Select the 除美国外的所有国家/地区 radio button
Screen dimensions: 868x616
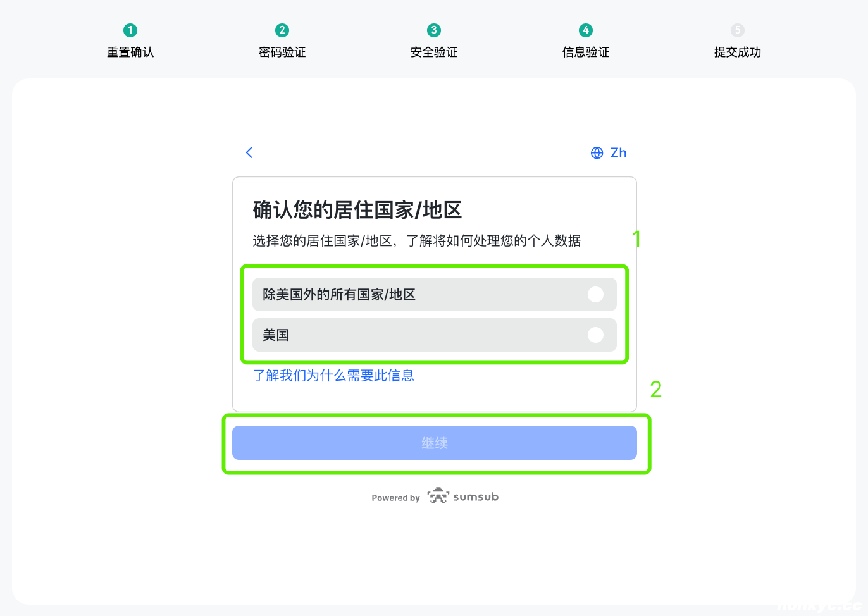click(595, 294)
